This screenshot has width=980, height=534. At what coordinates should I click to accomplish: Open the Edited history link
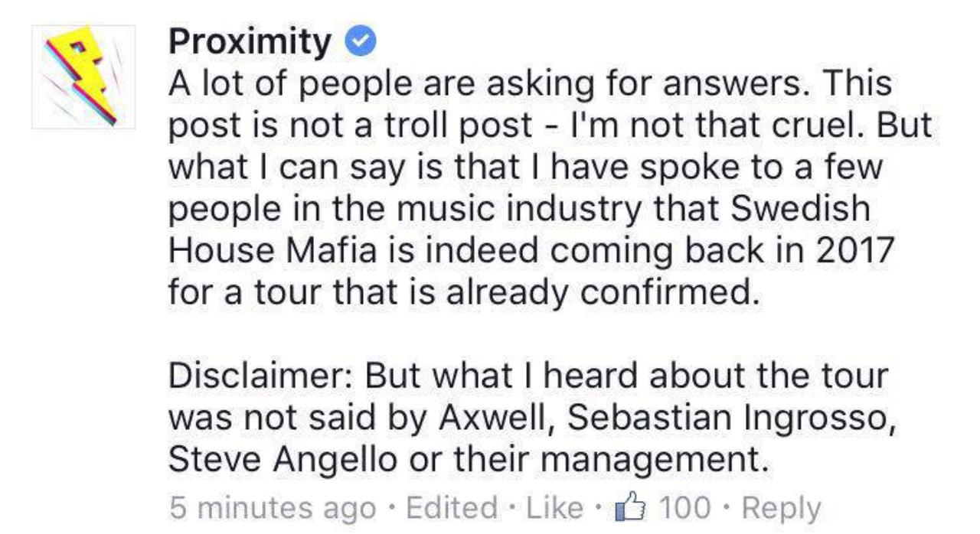click(x=451, y=507)
